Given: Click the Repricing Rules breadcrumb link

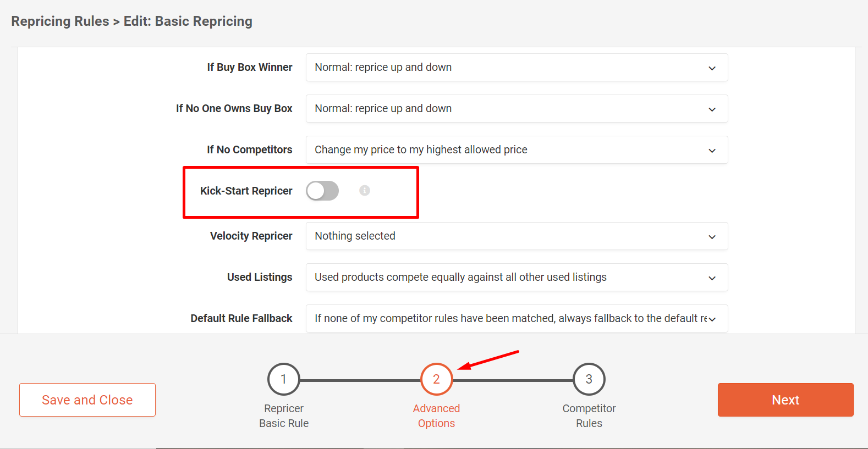Looking at the screenshot, I should [60, 21].
